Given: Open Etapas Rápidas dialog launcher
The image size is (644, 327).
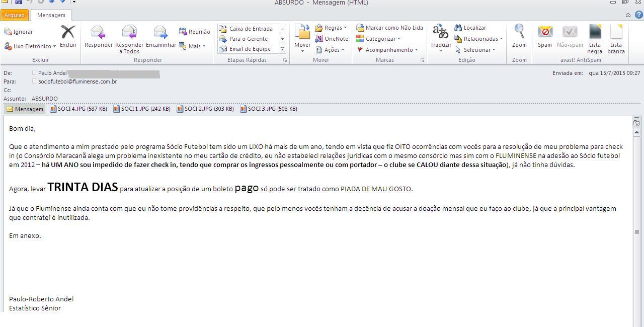Looking at the screenshot, I should point(285,60).
